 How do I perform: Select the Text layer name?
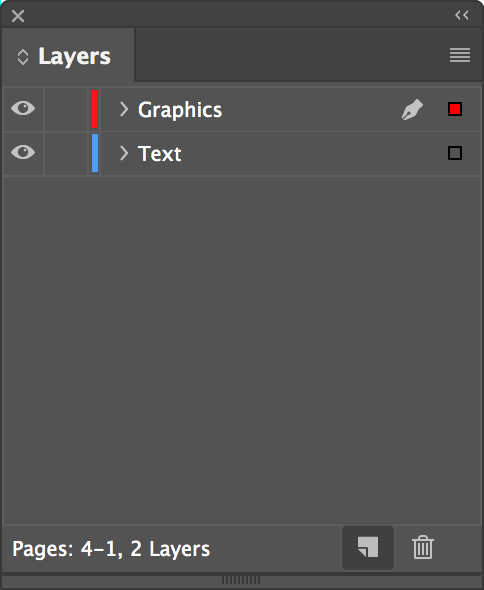point(160,154)
